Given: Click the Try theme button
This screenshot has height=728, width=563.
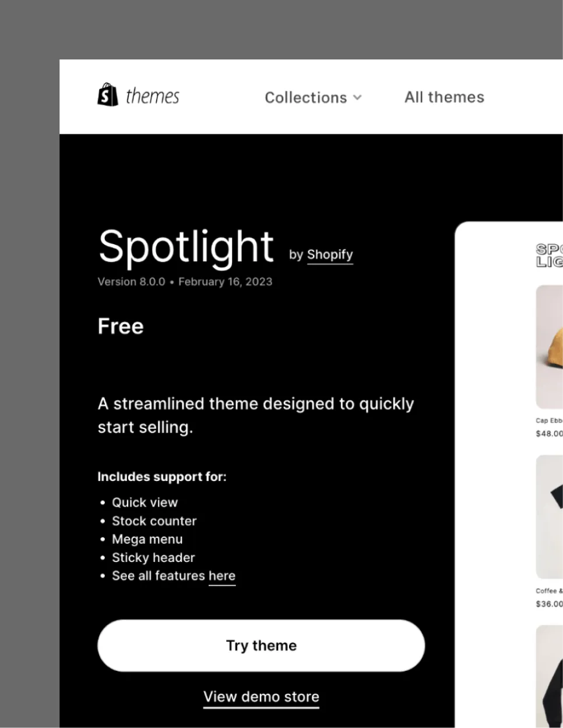Looking at the screenshot, I should pos(261,645).
